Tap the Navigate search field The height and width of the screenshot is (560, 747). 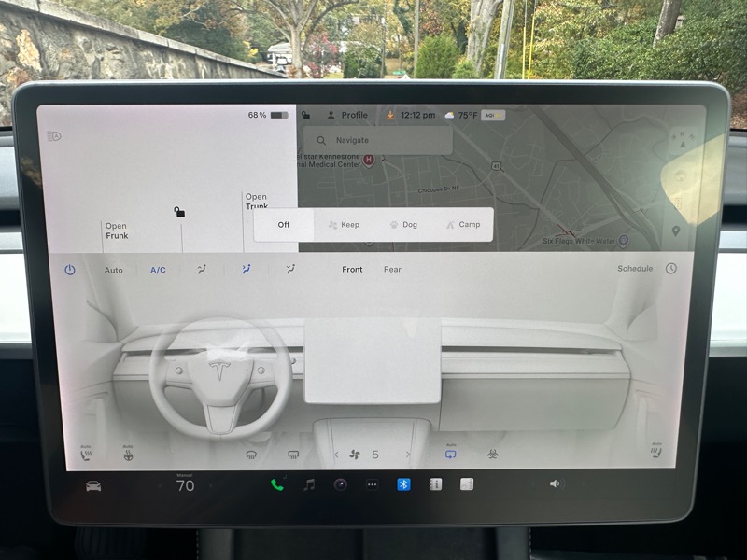[383, 140]
